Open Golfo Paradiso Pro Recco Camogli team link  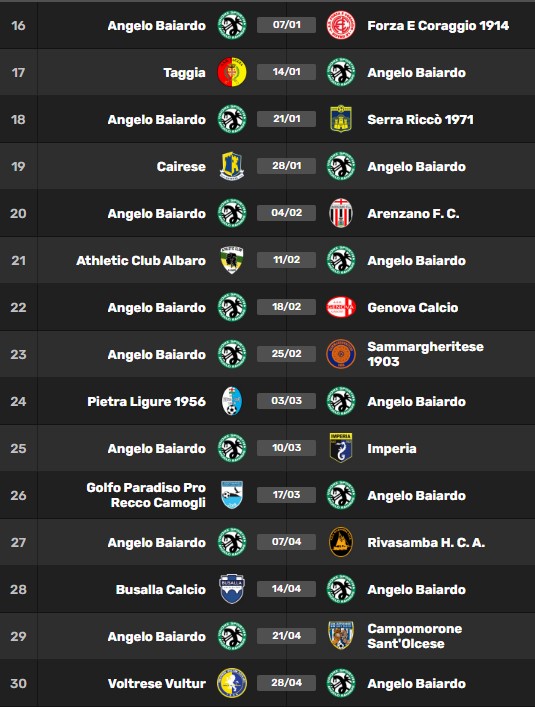click(x=146, y=495)
